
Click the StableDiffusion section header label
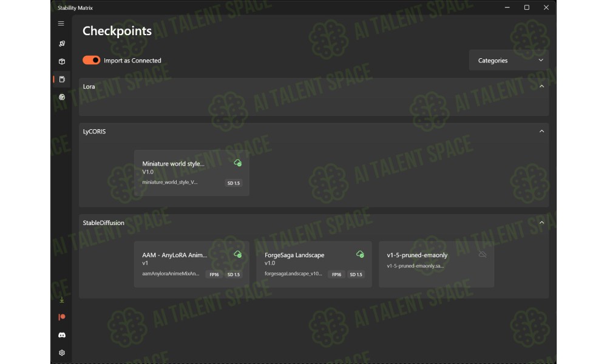click(x=103, y=223)
